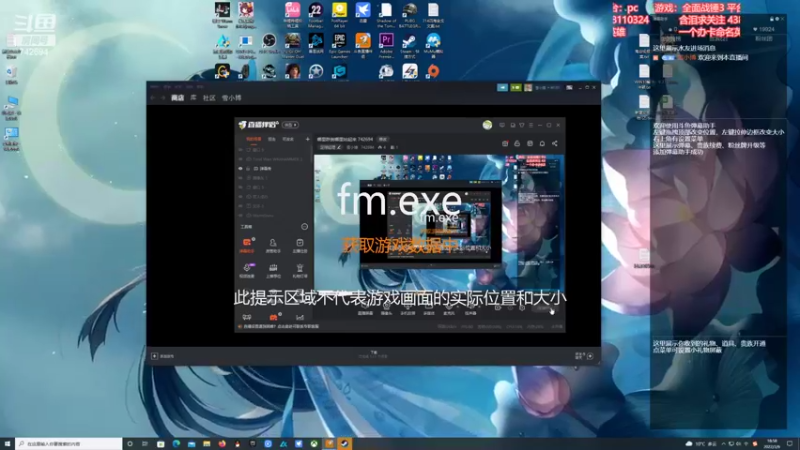800x450 pixels.
Task: Open the Library tab in Steam
Action: coord(193,98)
